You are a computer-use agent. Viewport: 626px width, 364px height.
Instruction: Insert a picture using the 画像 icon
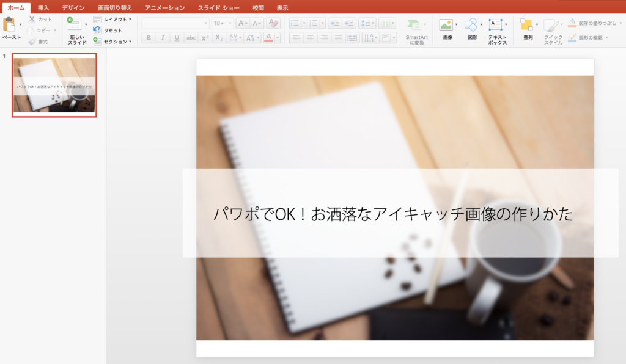446,25
